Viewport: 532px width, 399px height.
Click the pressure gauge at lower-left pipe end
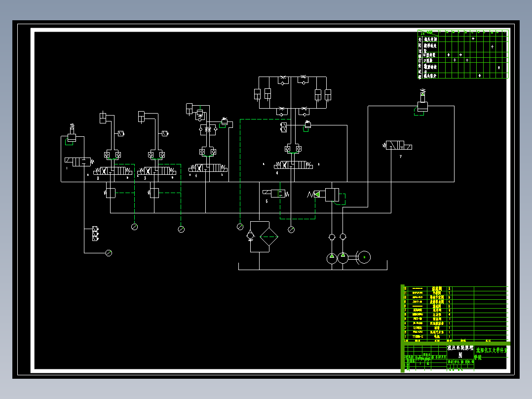[x=109, y=253]
